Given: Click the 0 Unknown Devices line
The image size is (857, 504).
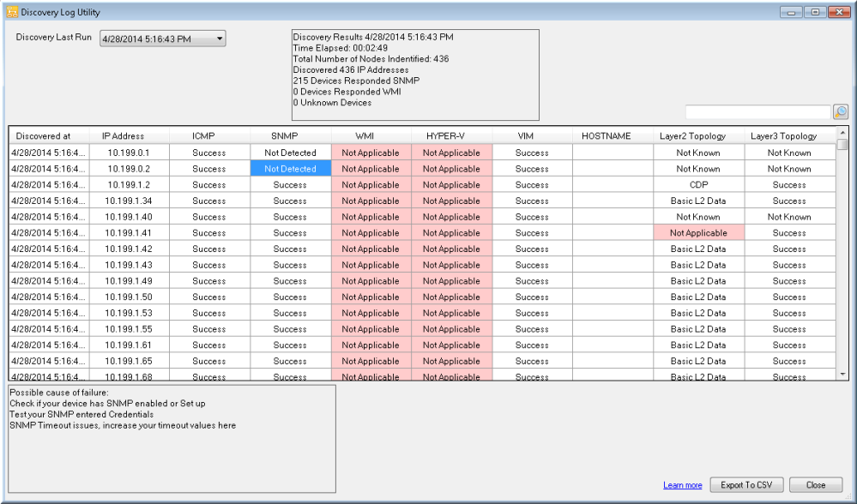Looking at the screenshot, I should point(332,103).
